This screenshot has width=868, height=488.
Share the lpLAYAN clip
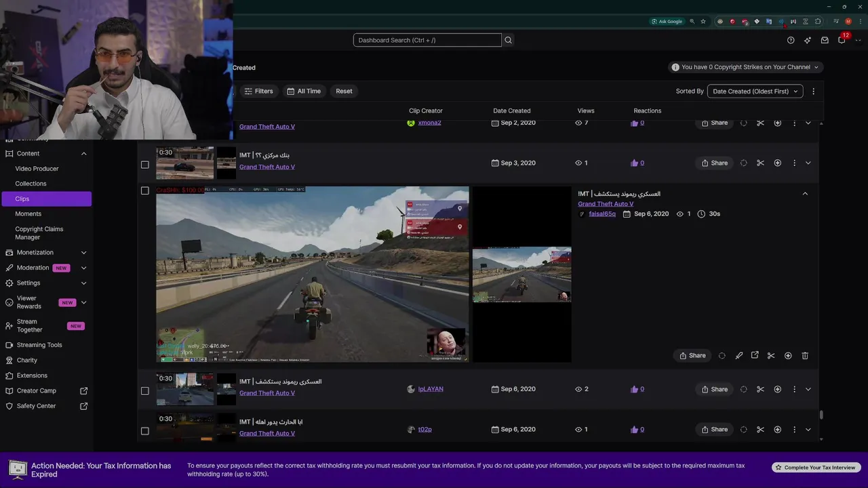tap(714, 389)
